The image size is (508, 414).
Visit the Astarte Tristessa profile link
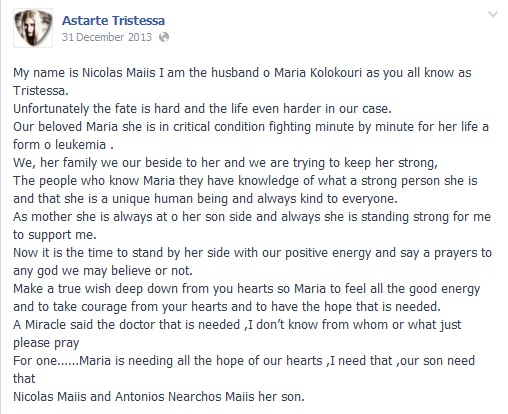click(113, 21)
